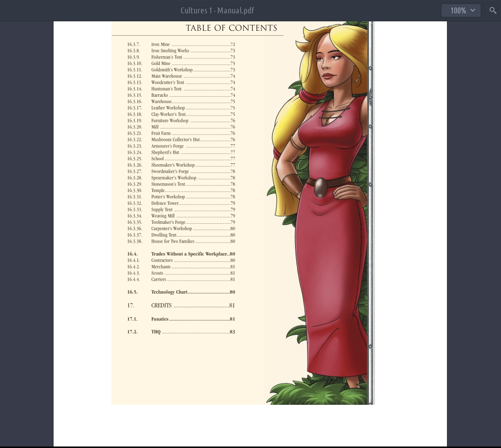Click the Merchants contents entry
The height and width of the screenshot is (448, 501).
pos(161,267)
